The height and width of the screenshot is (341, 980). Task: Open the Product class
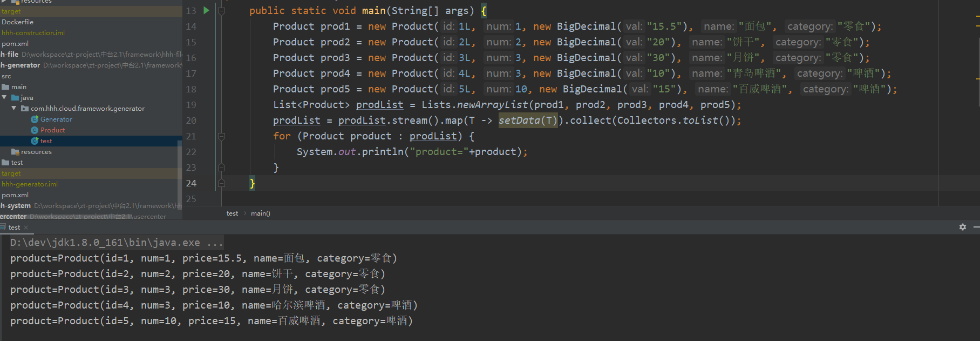[x=52, y=130]
